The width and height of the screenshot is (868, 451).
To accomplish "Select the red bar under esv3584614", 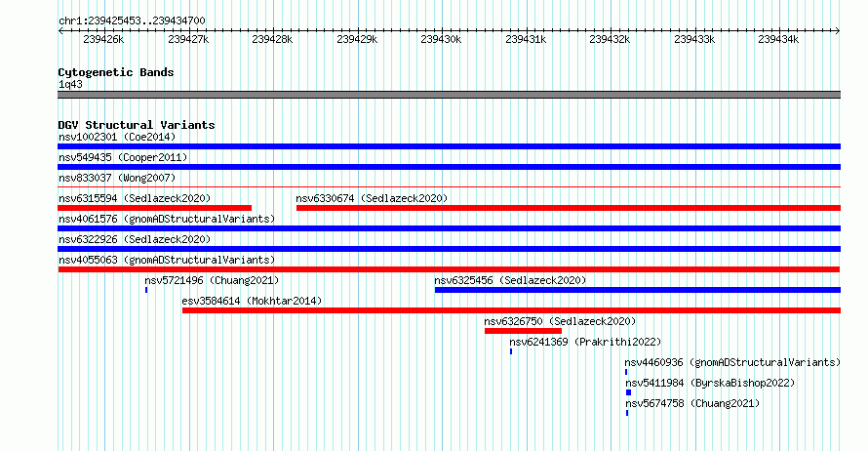I will [511, 310].
